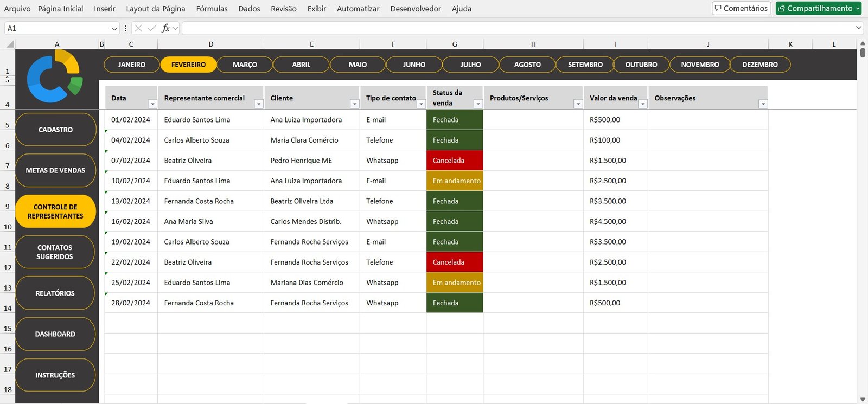Expand the formula bar with the chevron
Image resolution: width=868 pixels, height=404 pixels.
click(858, 28)
